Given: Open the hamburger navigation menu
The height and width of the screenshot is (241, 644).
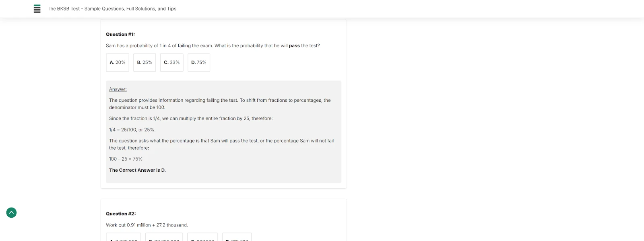Looking at the screenshot, I should (37, 8).
